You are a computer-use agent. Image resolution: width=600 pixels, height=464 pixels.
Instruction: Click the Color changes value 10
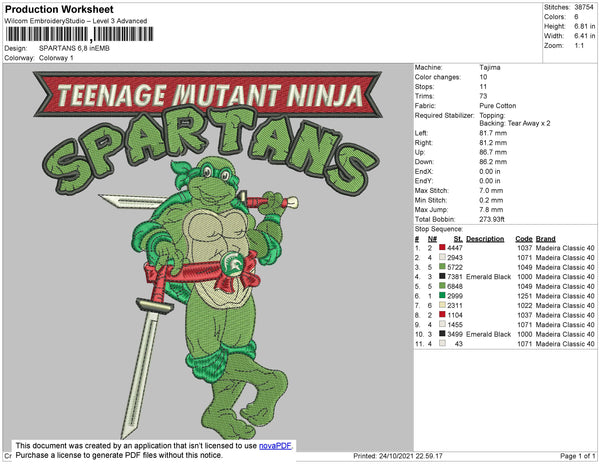[483, 77]
